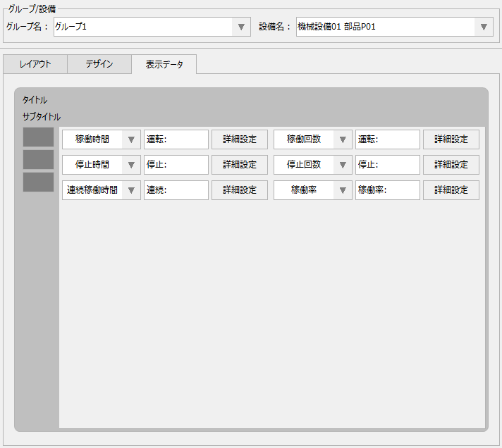502x448 pixels.
Task: Open 詳細設定 for the 稼働回数 item
Action: [x=451, y=139]
